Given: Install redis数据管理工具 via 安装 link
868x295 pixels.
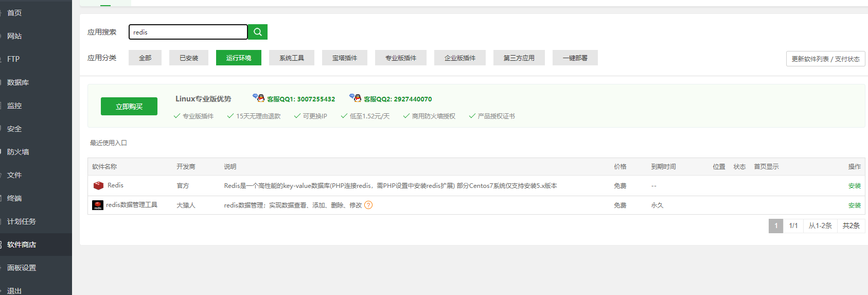Looking at the screenshot, I should point(854,205).
